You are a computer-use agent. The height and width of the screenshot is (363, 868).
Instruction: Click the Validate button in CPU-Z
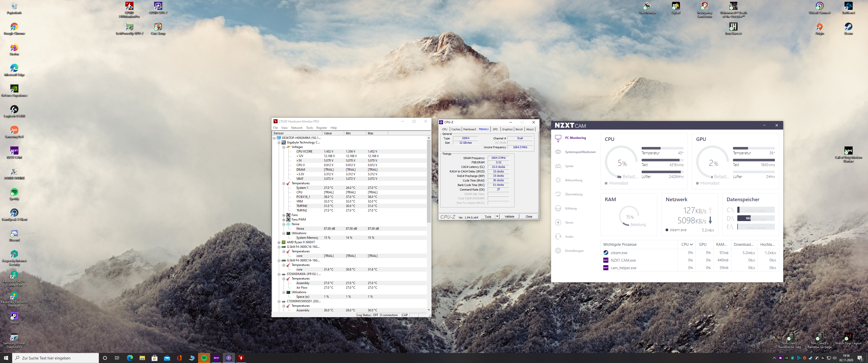tap(509, 217)
